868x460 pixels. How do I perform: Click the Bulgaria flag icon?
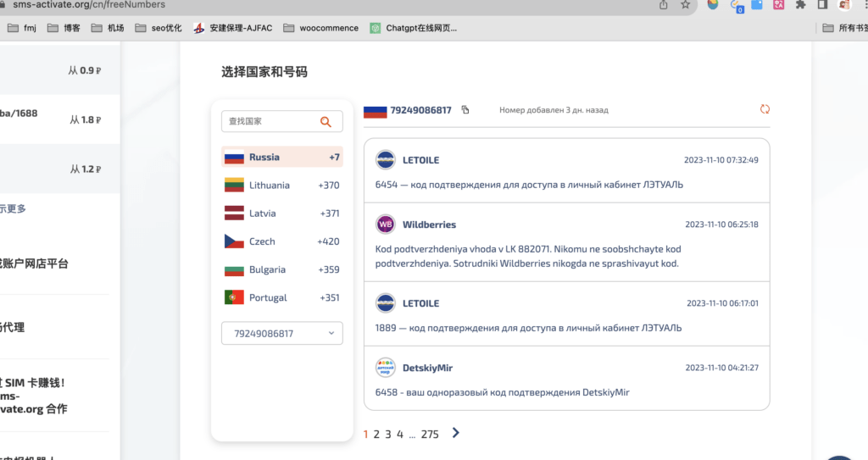click(x=234, y=269)
